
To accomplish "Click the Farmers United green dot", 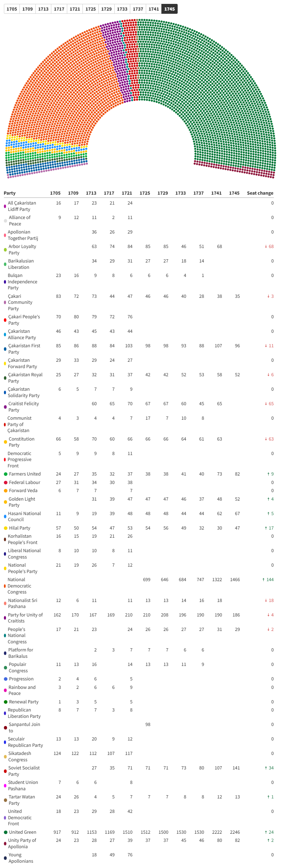I will coord(6,474).
